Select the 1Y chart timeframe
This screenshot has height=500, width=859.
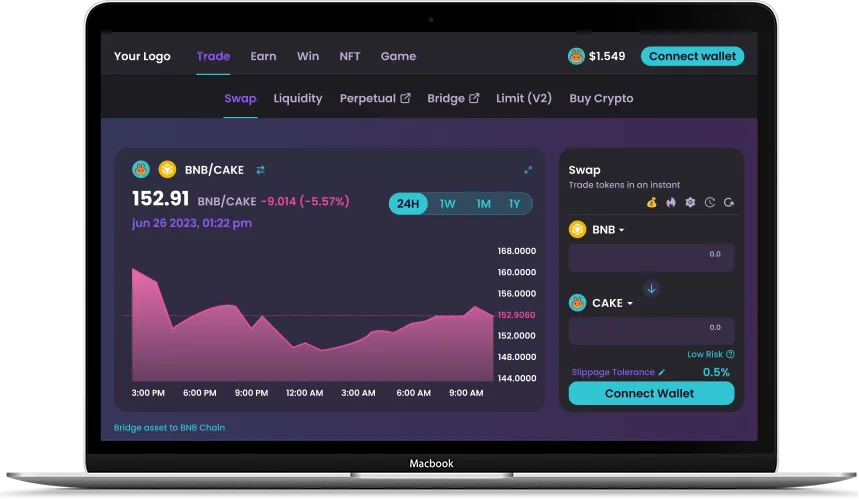(x=514, y=204)
